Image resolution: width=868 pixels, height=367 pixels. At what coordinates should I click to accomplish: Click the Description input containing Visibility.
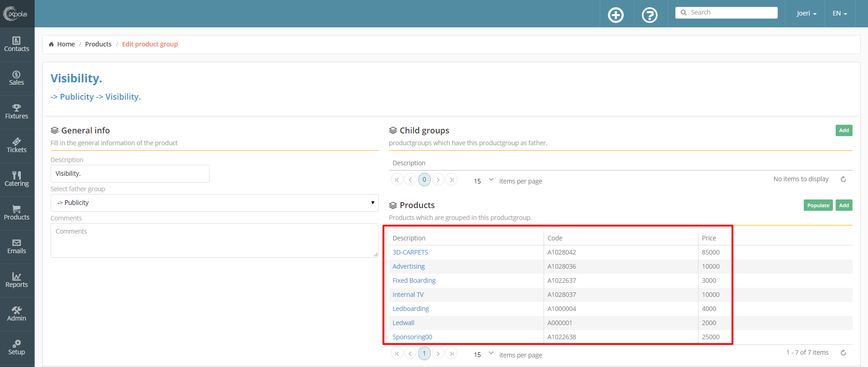[x=130, y=173]
